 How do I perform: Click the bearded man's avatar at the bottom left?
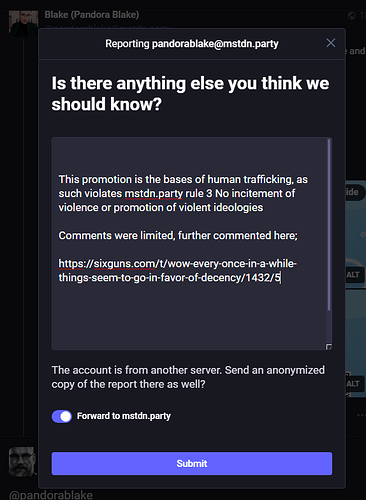(22, 461)
